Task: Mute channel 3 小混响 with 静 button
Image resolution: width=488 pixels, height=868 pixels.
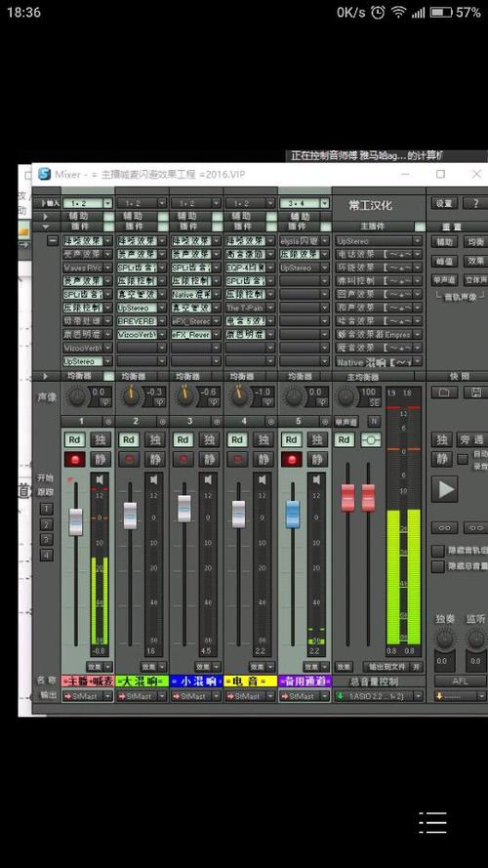Action: coord(209,459)
